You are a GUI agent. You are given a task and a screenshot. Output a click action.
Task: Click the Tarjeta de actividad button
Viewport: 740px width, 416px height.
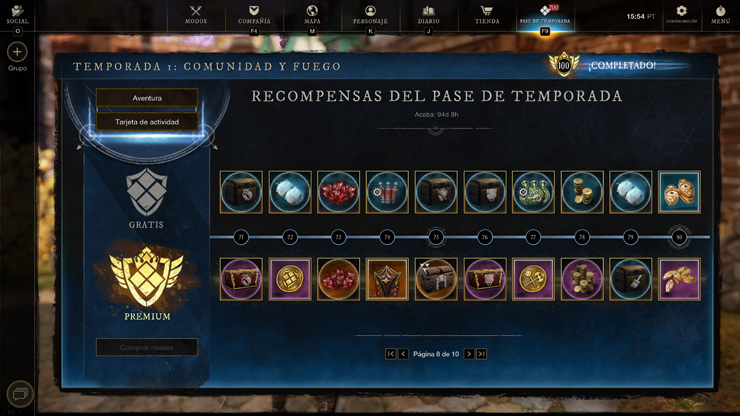pos(147,122)
